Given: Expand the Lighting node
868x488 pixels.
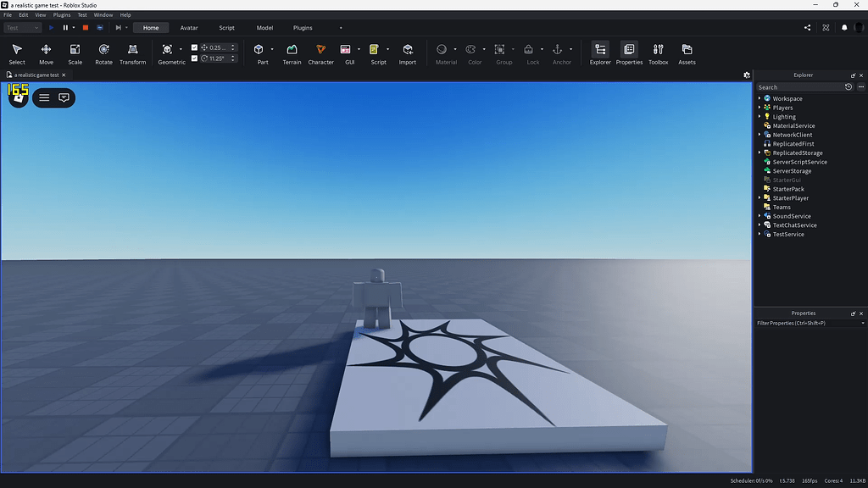Looking at the screenshot, I should (x=759, y=117).
